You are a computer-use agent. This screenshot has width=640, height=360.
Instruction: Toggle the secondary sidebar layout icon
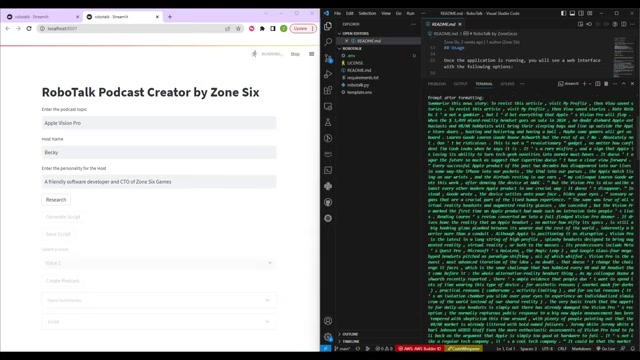coord(581,13)
